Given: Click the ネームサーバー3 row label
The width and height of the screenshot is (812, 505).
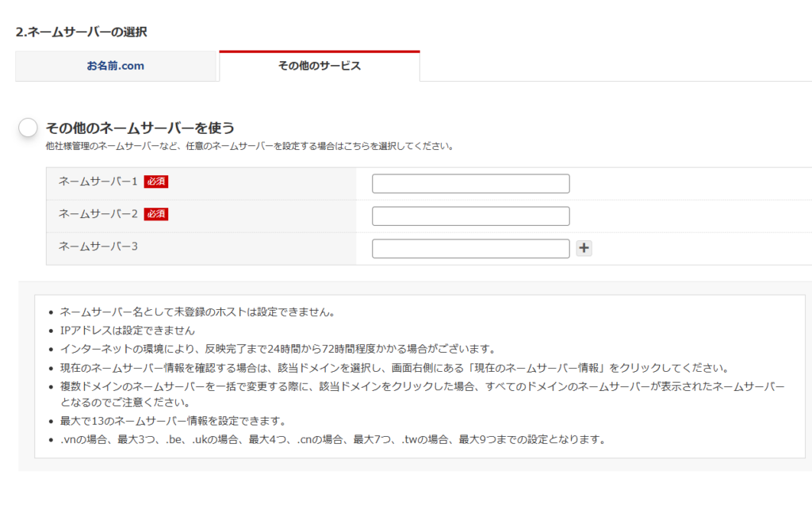Looking at the screenshot, I should tap(98, 247).
